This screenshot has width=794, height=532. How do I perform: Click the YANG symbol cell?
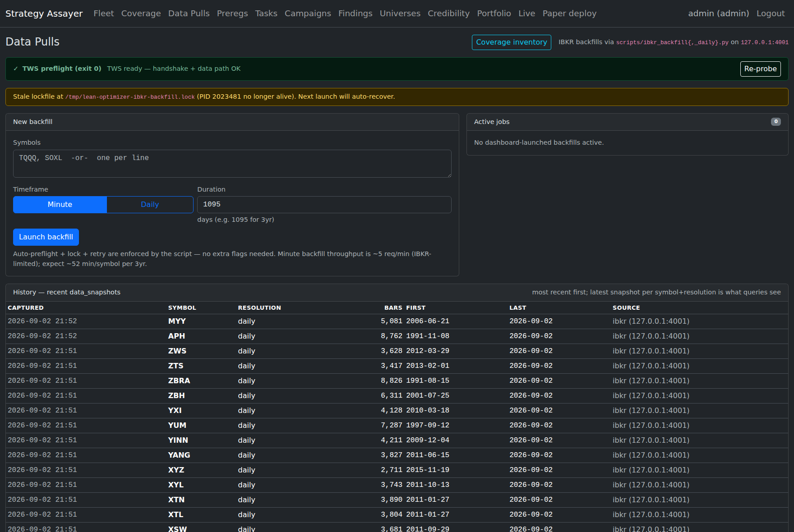179,455
